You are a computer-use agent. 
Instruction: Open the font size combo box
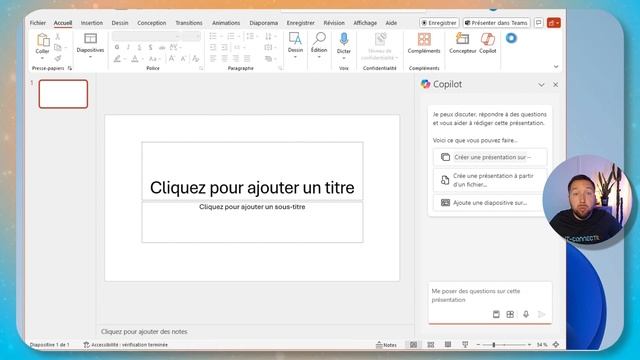click(x=191, y=36)
